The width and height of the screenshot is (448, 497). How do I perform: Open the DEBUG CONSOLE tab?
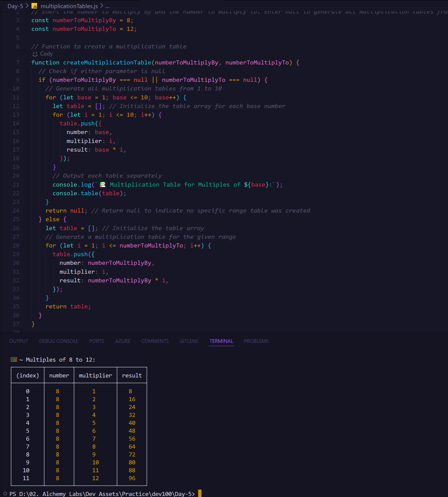point(59,341)
